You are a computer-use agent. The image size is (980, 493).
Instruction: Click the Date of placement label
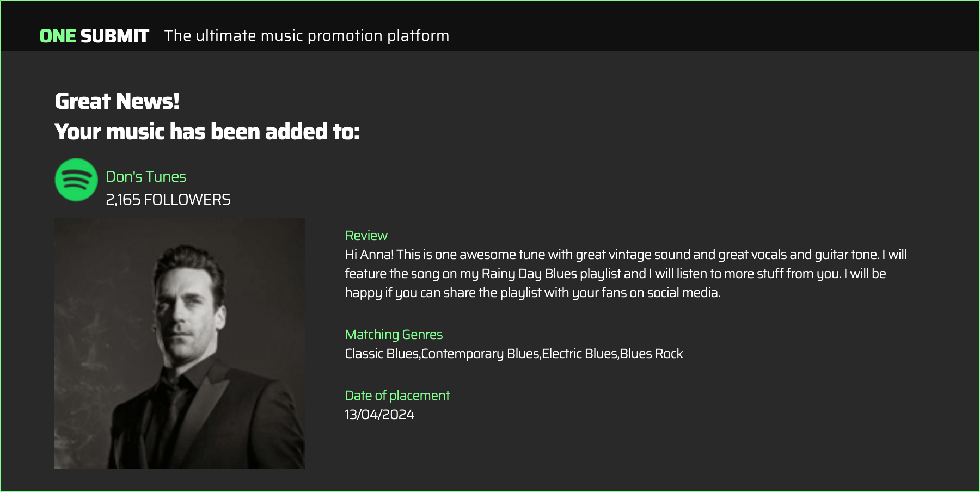(397, 396)
